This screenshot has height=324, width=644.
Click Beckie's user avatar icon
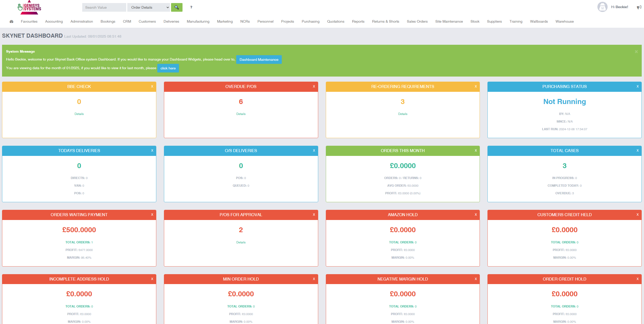coord(602,7)
